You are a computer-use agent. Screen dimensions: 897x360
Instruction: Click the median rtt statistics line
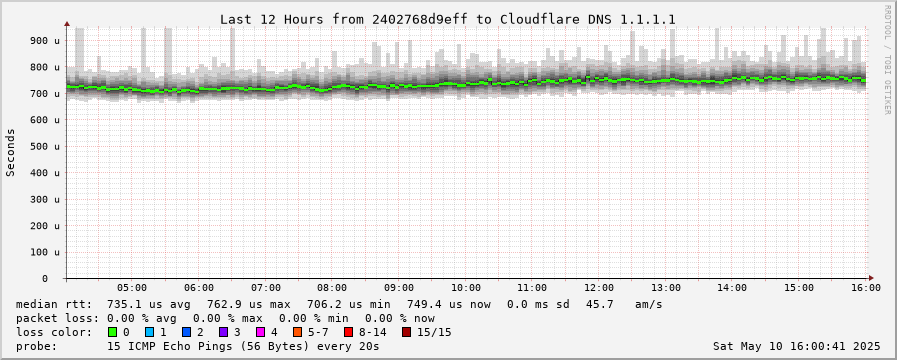pos(339,304)
